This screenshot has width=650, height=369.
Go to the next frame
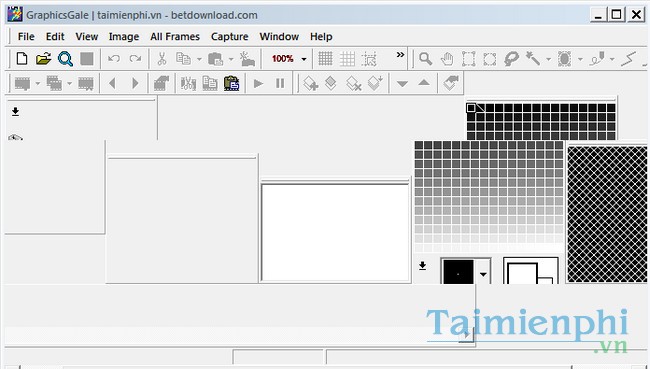pos(135,84)
